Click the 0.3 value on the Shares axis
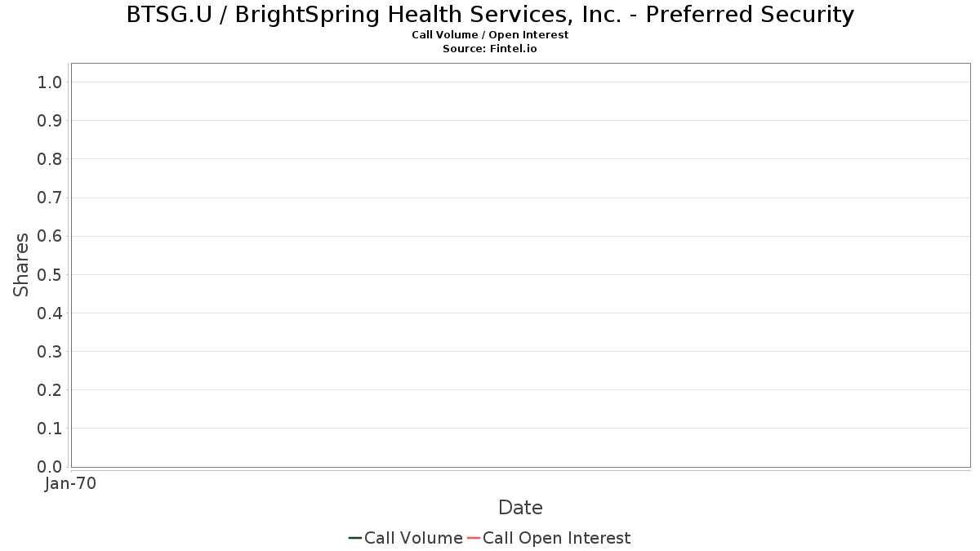 (50, 351)
